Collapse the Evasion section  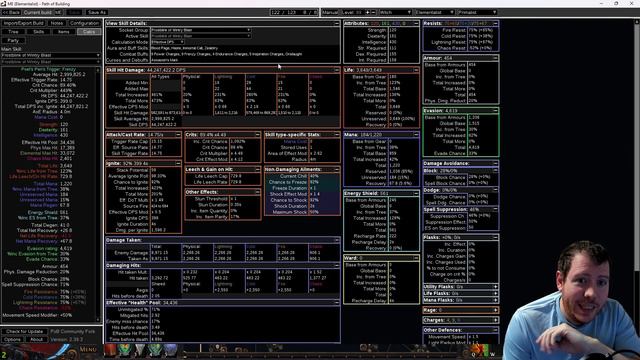(495, 111)
